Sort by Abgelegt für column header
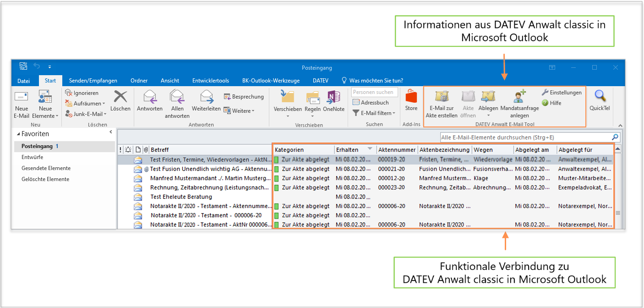Image resolution: width=644 pixels, height=308 pixels. click(x=585, y=150)
